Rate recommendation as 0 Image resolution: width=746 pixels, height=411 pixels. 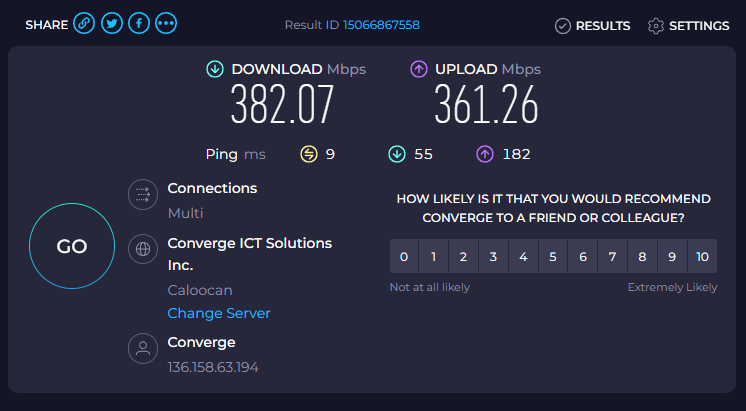coord(404,256)
